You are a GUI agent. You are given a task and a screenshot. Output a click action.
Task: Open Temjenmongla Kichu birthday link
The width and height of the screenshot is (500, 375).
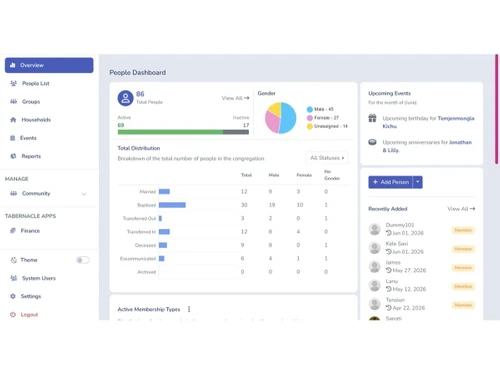(x=428, y=122)
